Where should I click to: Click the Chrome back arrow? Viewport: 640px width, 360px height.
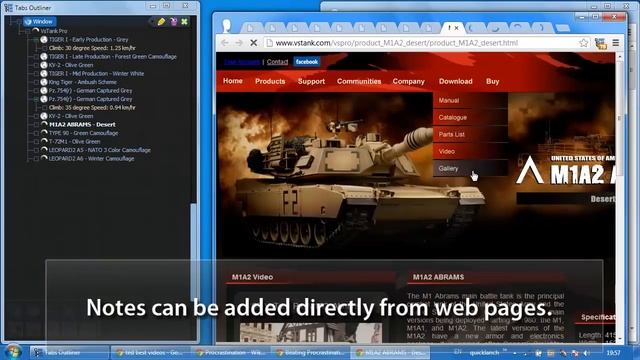(x=224, y=43)
